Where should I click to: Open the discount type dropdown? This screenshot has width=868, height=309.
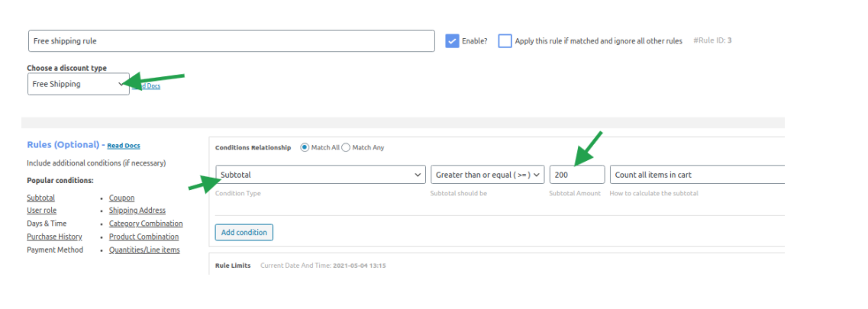pos(78,84)
